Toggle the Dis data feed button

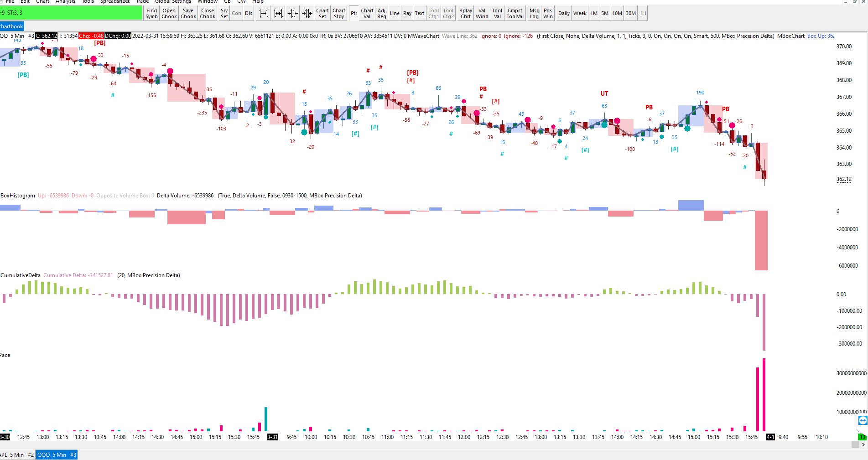pos(249,13)
